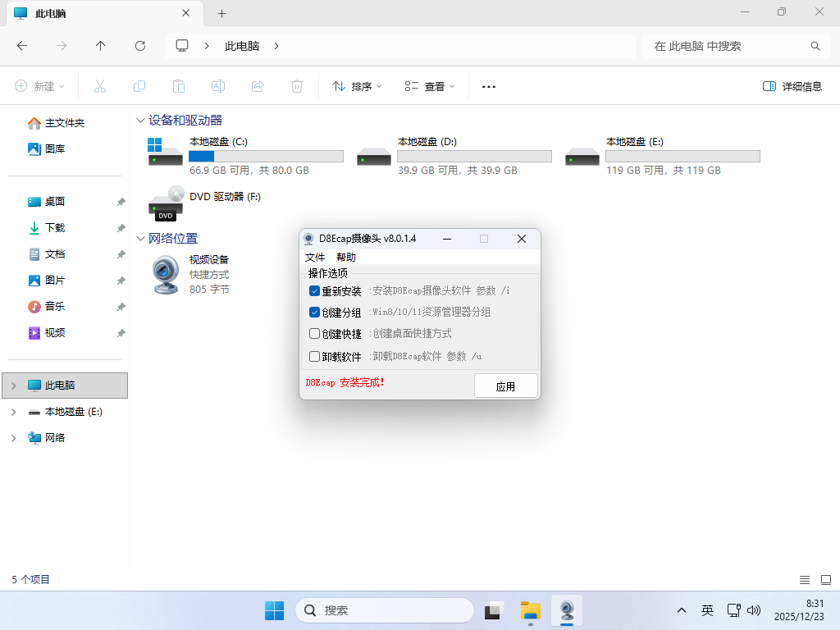Select the Cut icon in the toolbar
This screenshot has height=630, width=840.
pos(100,85)
